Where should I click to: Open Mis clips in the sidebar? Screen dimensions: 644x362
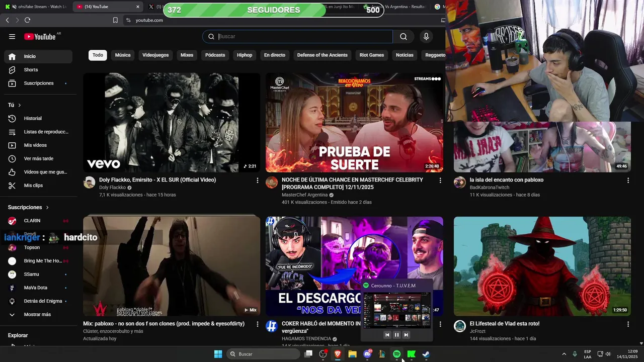tap(38, 186)
